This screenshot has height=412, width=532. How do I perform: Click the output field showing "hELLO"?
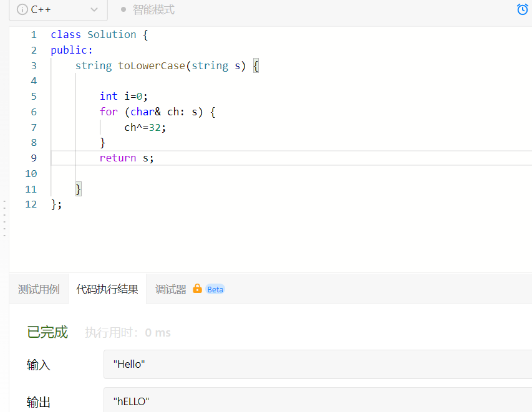pos(317,400)
